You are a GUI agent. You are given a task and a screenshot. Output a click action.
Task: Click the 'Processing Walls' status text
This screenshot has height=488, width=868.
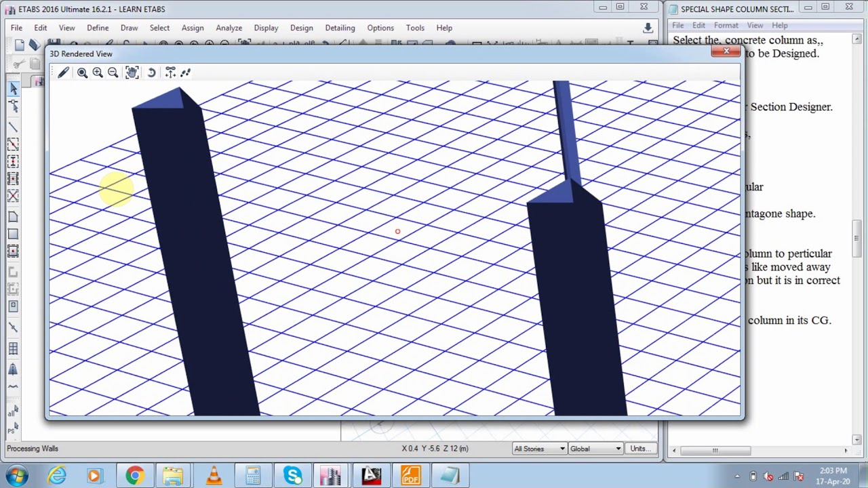click(33, 449)
